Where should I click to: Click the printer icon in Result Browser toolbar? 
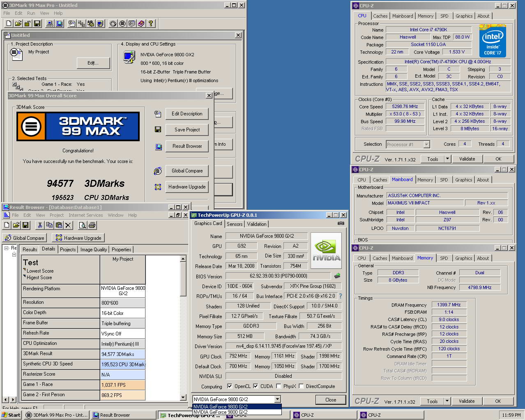92,225
